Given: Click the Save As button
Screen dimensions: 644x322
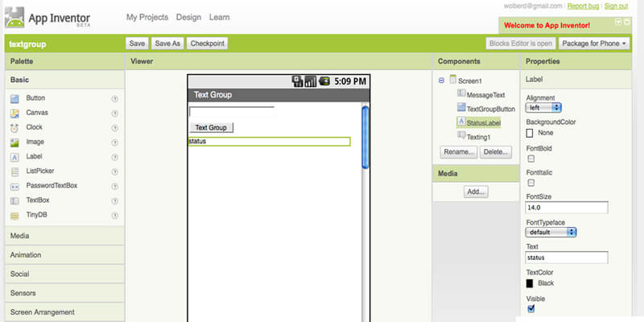Looking at the screenshot, I should (x=167, y=43).
